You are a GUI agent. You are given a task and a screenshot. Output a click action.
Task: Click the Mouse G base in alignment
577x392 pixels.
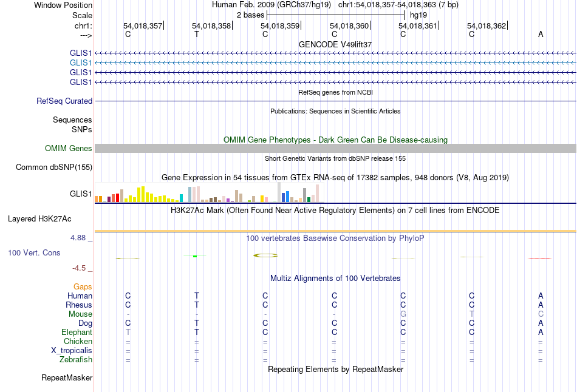point(403,314)
